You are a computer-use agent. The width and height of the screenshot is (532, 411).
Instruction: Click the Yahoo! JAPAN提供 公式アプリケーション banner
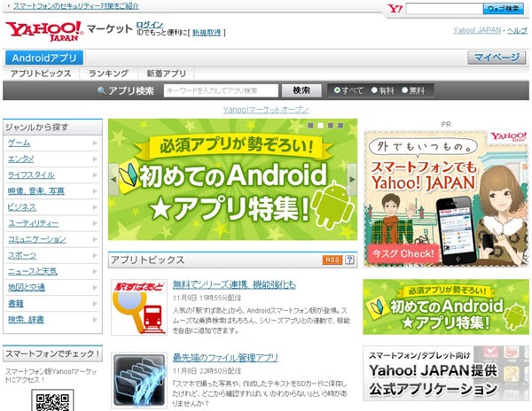click(446, 374)
